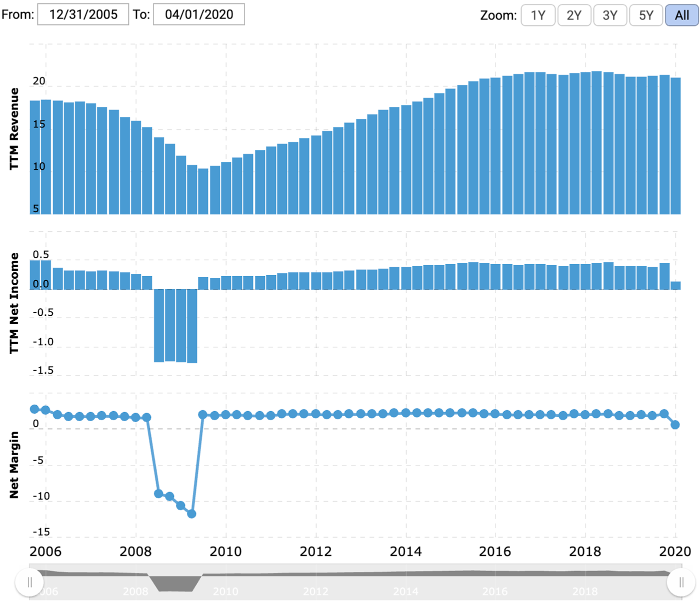Select the All zoom button
This screenshot has width=700, height=602.
point(682,15)
